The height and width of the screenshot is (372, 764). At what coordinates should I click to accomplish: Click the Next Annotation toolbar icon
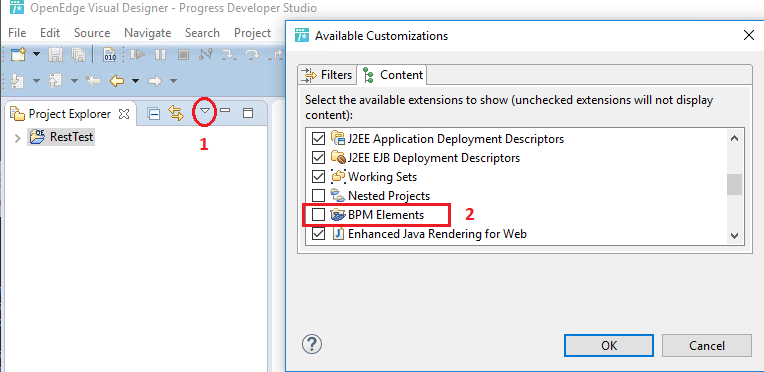[x=18, y=80]
